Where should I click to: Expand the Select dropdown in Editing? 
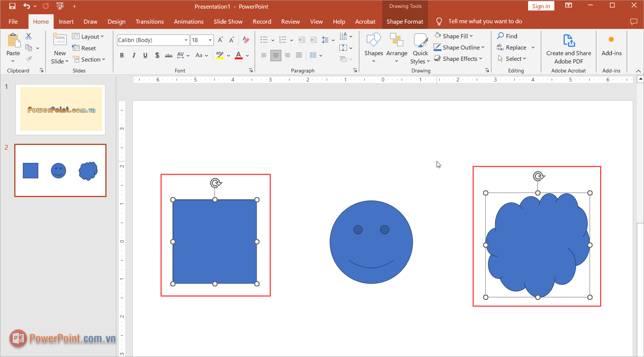[512, 59]
